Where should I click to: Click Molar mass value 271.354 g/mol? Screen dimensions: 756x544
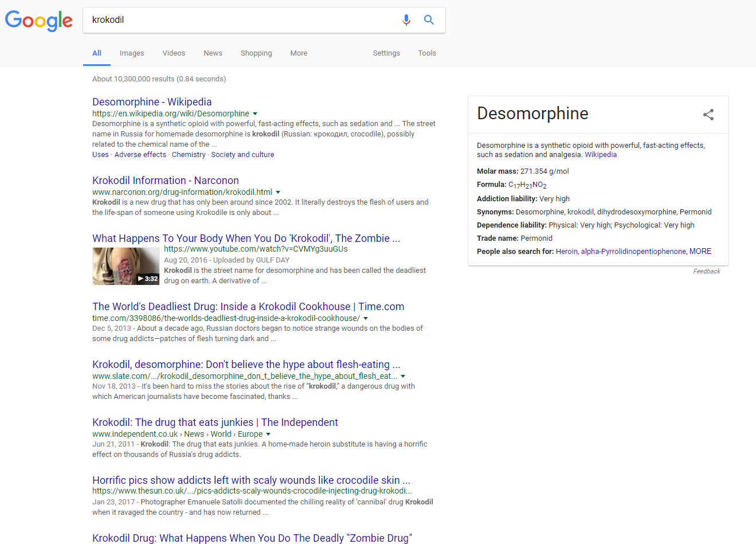(x=545, y=171)
